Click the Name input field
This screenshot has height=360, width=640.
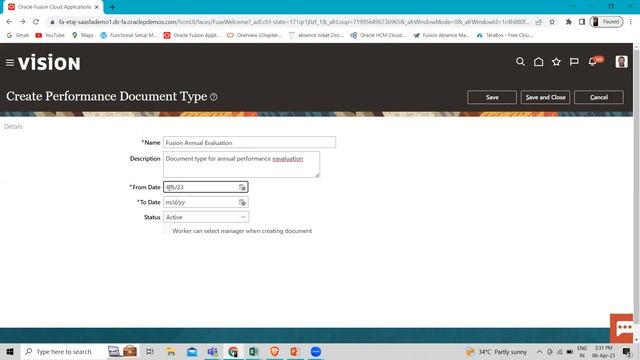(x=249, y=142)
